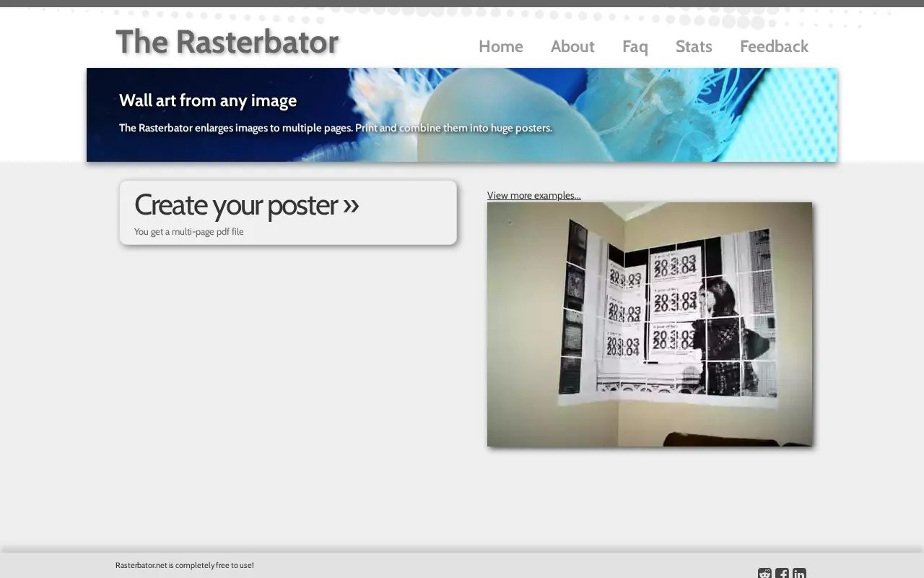Click the Facebook share icon

782,574
